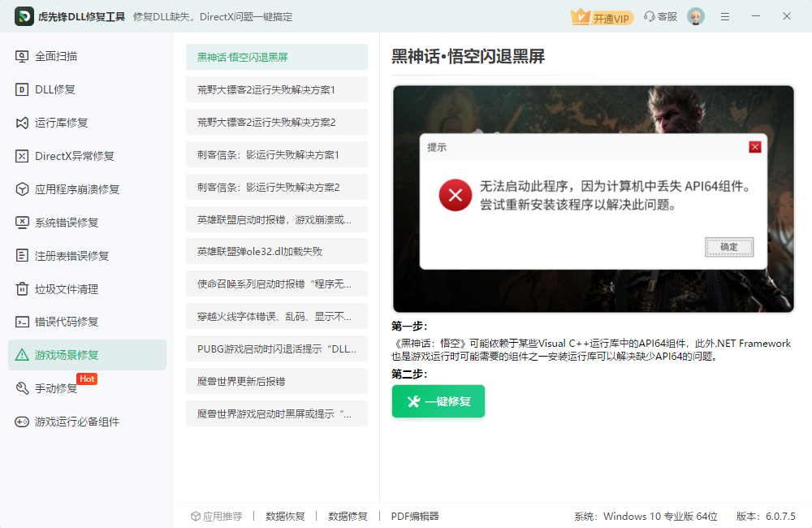Select 穿越火线字体错误 item
This screenshot has height=528, width=812.
pyautogui.click(x=277, y=316)
